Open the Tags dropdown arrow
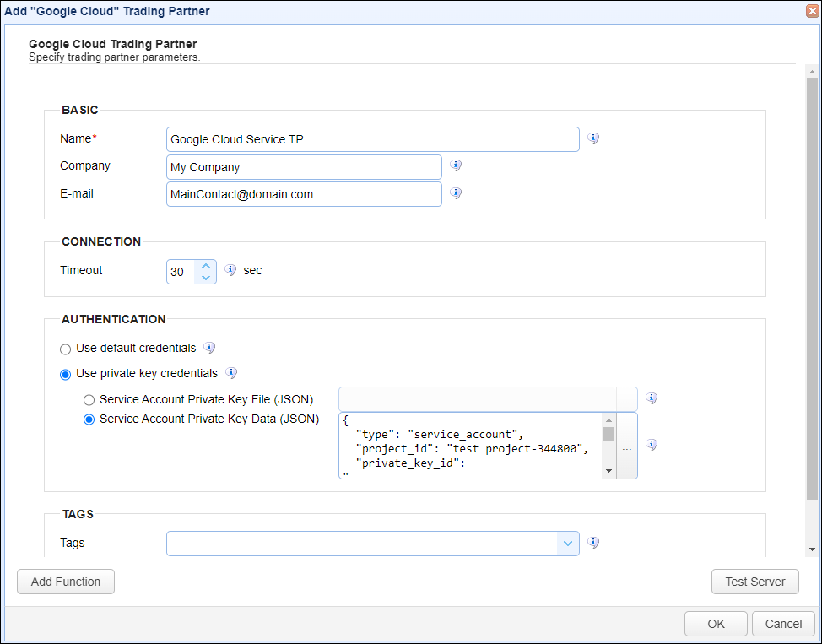This screenshot has width=822, height=644. point(568,544)
